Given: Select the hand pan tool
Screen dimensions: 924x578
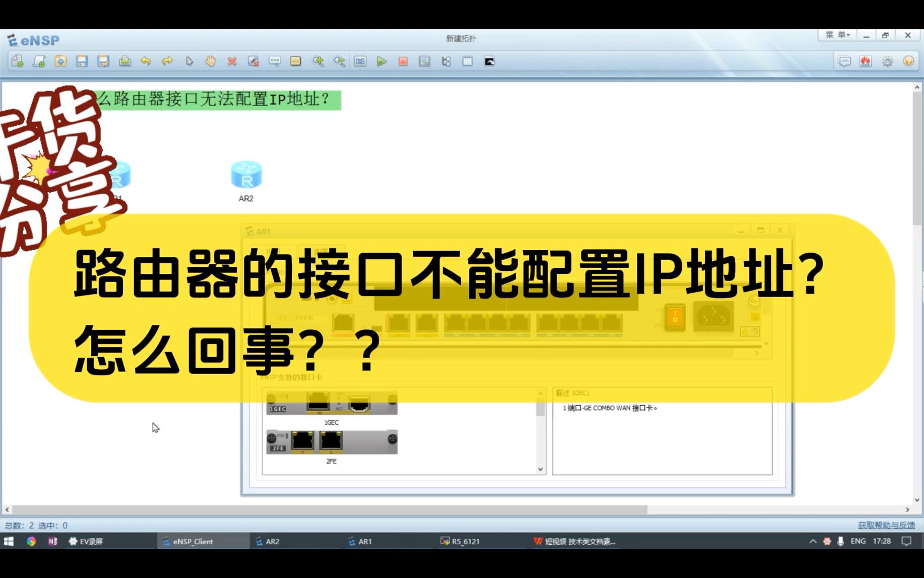Looking at the screenshot, I should [211, 62].
